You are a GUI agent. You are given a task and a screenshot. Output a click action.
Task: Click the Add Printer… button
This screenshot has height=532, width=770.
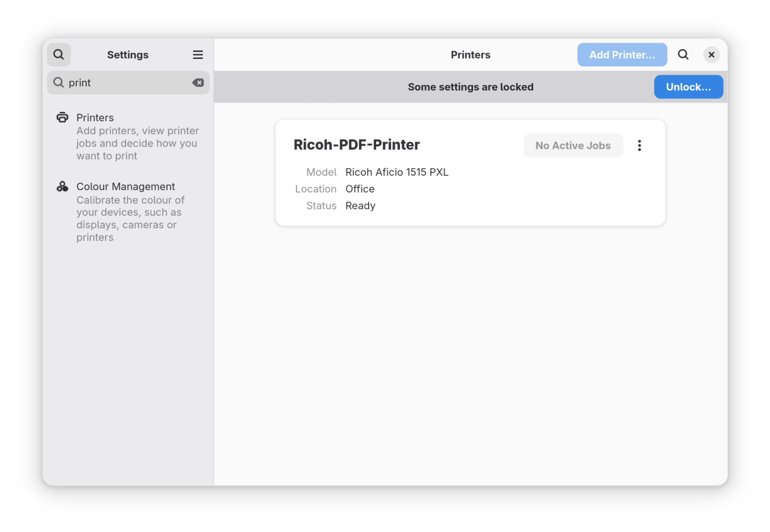pyautogui.click(x=622, y=54)
